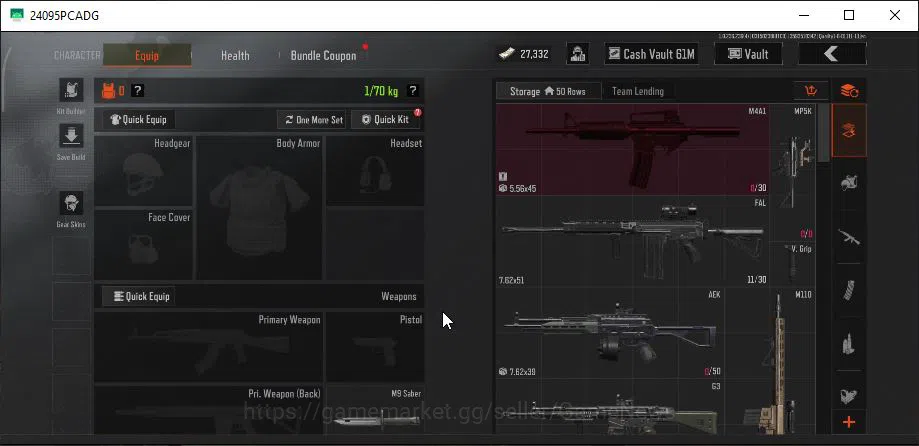Click the 7.62x51 ammo label
Screen dimensions: 919x446
click(511, 280)
